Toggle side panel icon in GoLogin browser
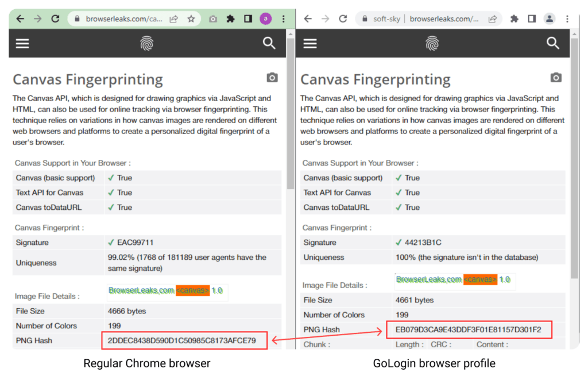This screenshot has width=588, height=380. pyautogui.click(x=532, y=19)
